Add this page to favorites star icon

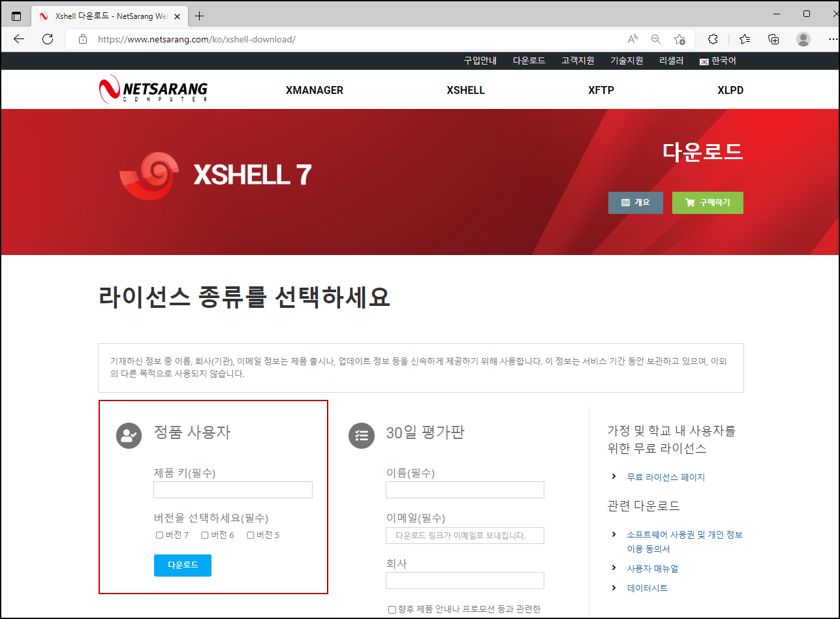(x=679, y=39)
